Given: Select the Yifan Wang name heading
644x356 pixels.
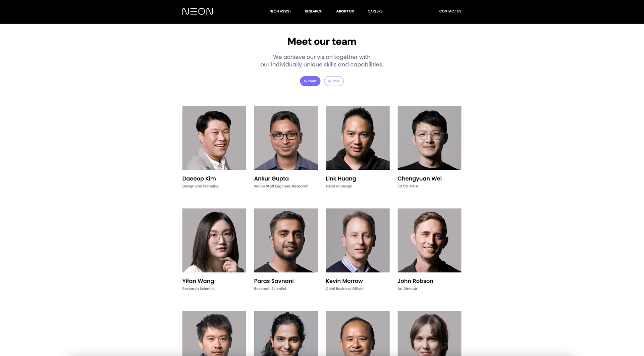Looking at the screenshot, I should coord(198,281).
